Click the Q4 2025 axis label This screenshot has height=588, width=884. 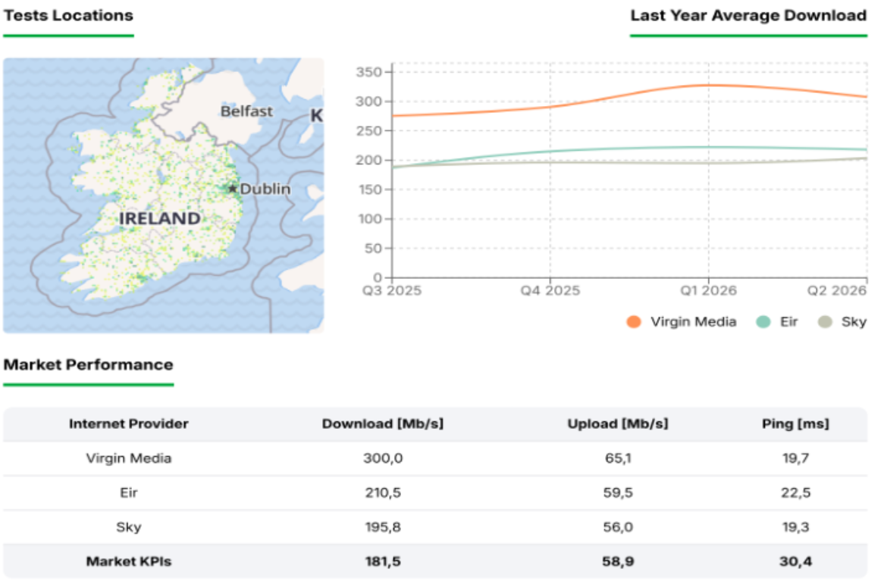pos(550,290)
